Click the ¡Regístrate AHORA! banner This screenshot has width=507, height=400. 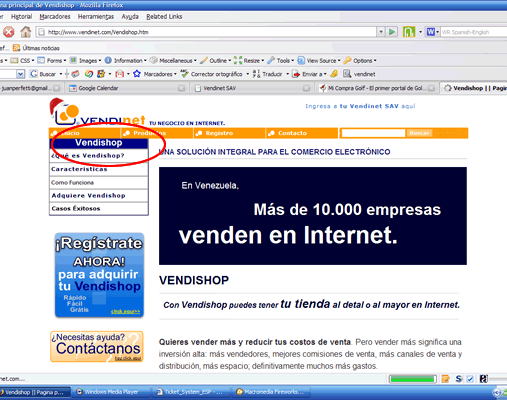[x=99, y=275]
